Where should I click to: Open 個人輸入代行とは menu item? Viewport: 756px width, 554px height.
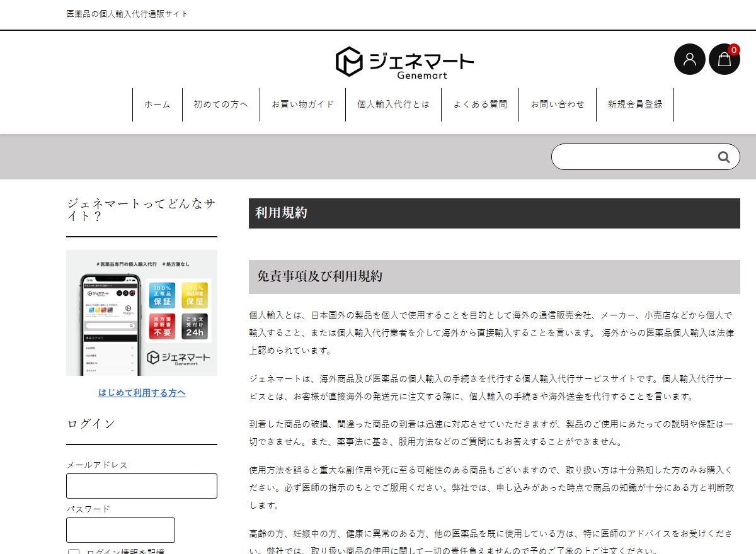394,105
